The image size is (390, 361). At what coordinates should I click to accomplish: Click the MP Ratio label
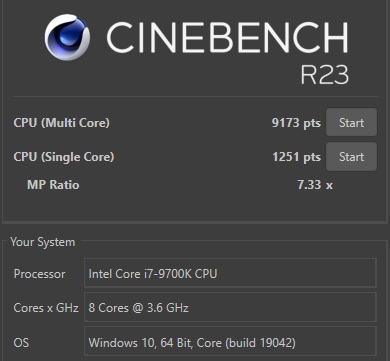pyautogui.click(x=53, y=185)
